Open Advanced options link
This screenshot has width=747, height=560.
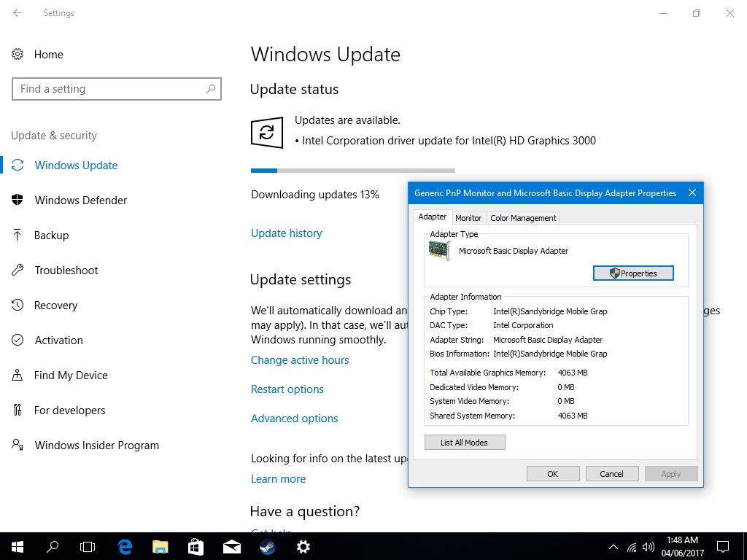coord(295,418)
